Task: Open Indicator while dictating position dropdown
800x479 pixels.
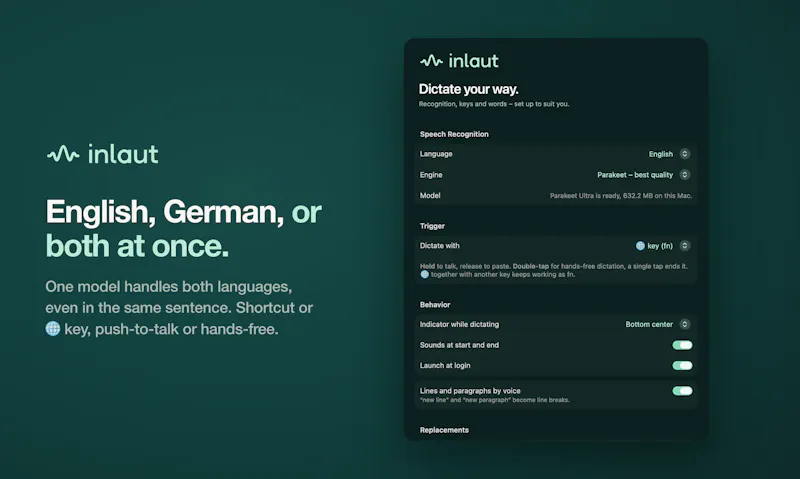Action: tap(658, 324)
